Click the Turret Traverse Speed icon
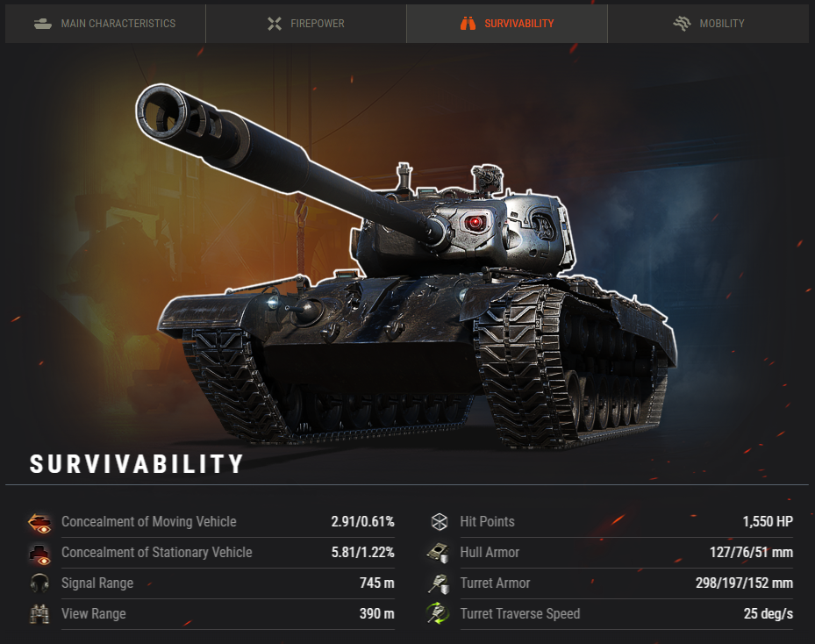Image resolution: width=815 pixels, height=644 pixels. click(438, 613)
